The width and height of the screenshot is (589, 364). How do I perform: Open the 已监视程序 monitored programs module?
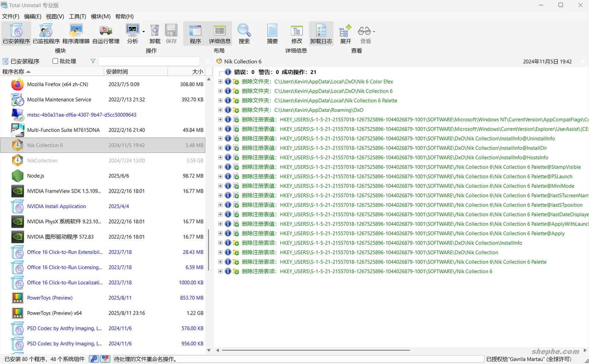tap(46, 34)
